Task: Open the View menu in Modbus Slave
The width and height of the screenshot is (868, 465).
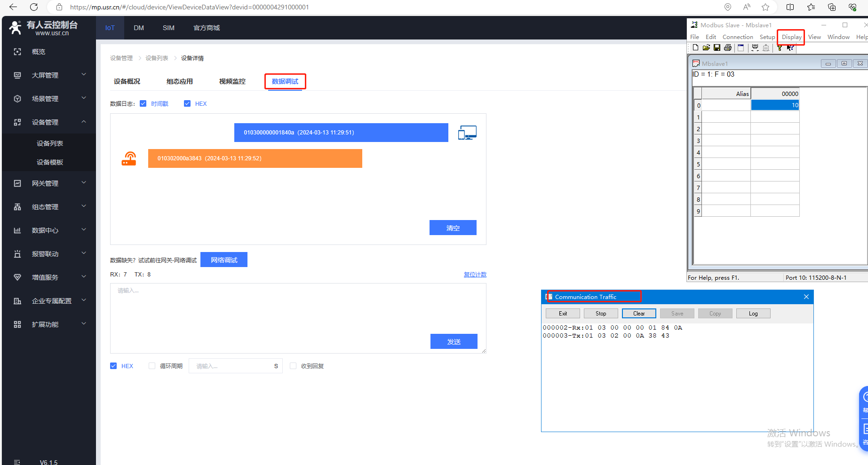Action: (814, 37)
